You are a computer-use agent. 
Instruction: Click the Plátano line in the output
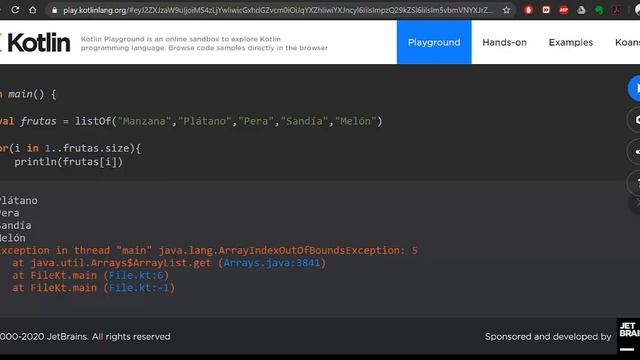pyautogui.click(x=19, y=200)
